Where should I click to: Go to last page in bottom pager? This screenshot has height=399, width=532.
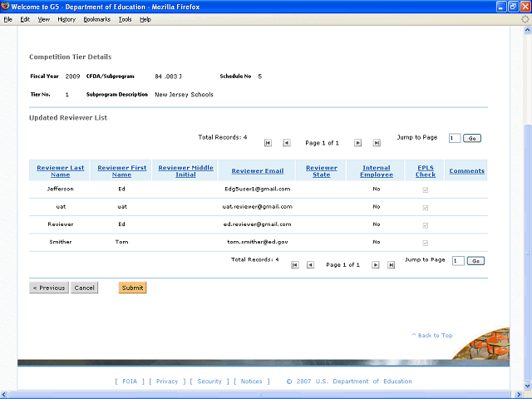click(x=391, y=264)
